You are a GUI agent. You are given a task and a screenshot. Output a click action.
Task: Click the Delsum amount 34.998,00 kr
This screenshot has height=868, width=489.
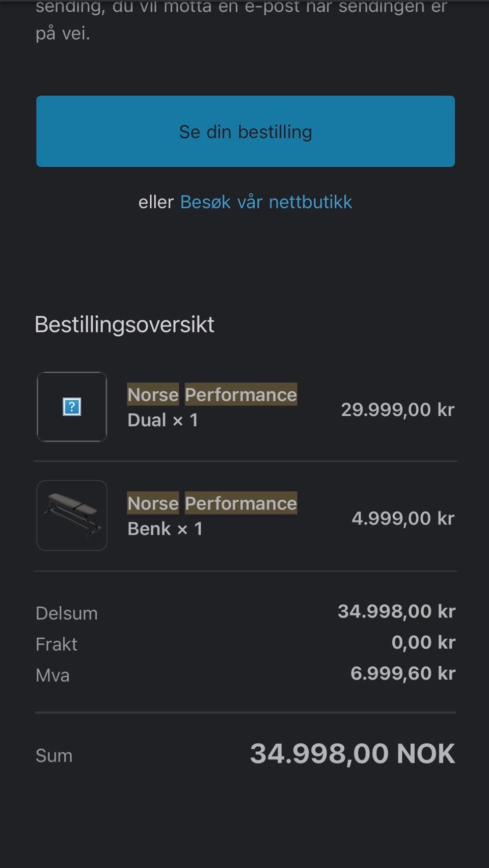click(x=396, y=611)
